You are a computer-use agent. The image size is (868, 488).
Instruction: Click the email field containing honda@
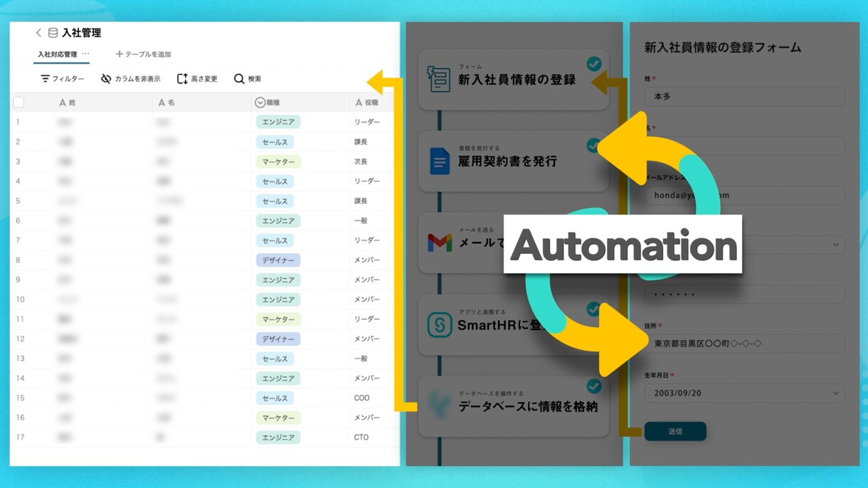tap(745, 195)
